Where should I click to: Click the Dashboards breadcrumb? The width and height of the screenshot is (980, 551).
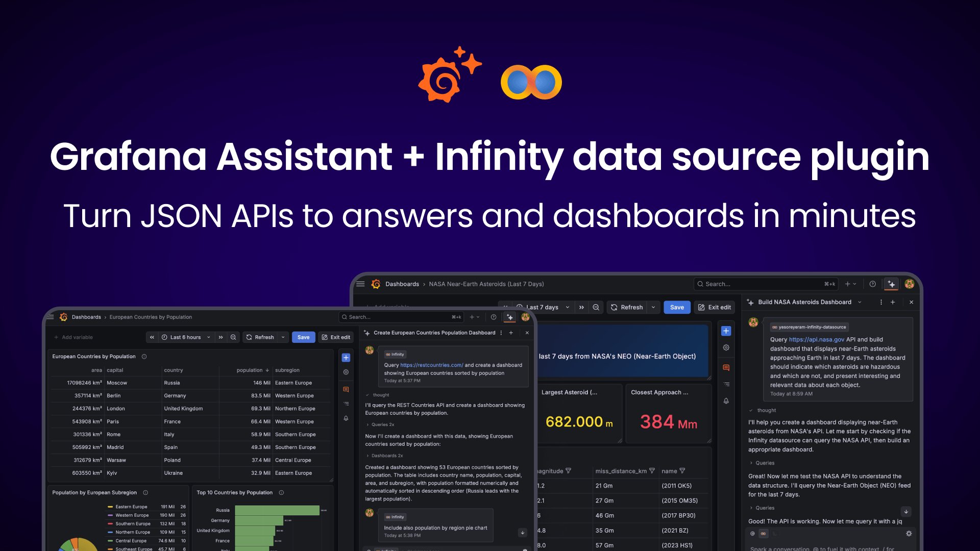[x=402, y=284]
